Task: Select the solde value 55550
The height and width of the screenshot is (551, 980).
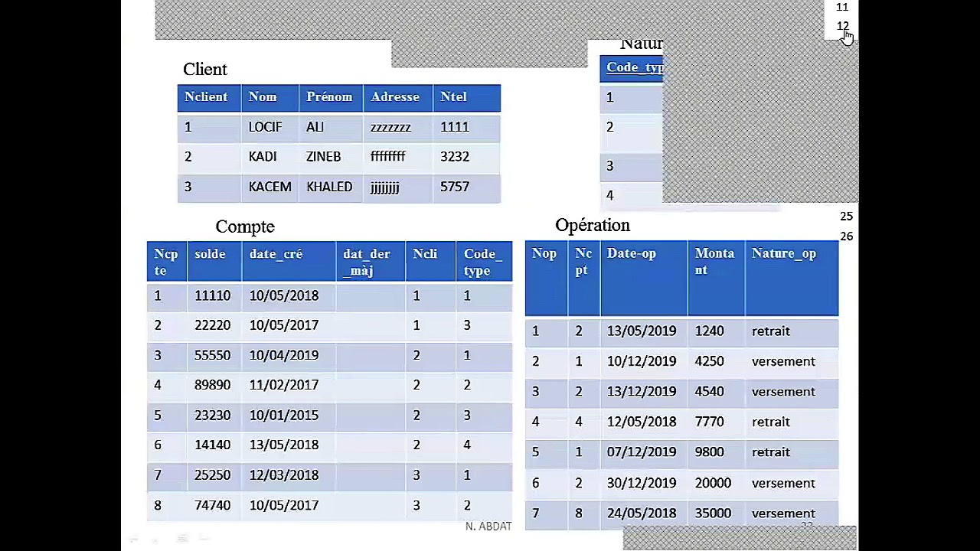Action: pos(212,355)
